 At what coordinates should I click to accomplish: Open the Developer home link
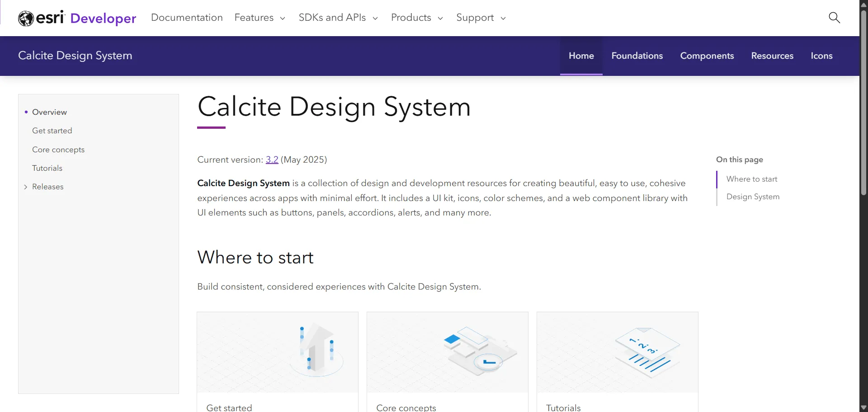coord(103,18)
